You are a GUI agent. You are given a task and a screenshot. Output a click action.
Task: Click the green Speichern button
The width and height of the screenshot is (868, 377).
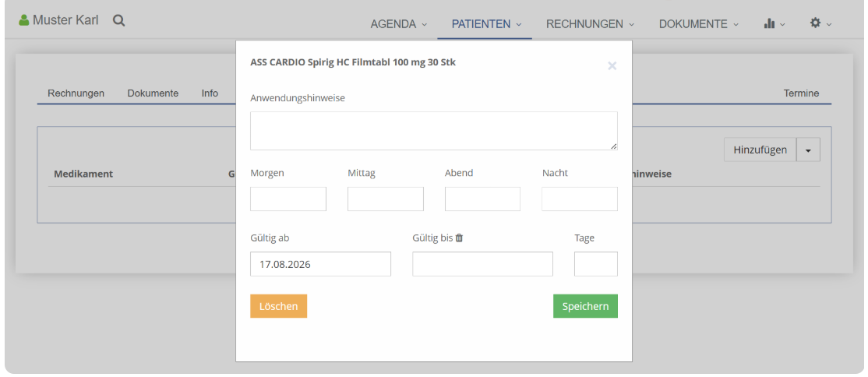click(585, 306)
